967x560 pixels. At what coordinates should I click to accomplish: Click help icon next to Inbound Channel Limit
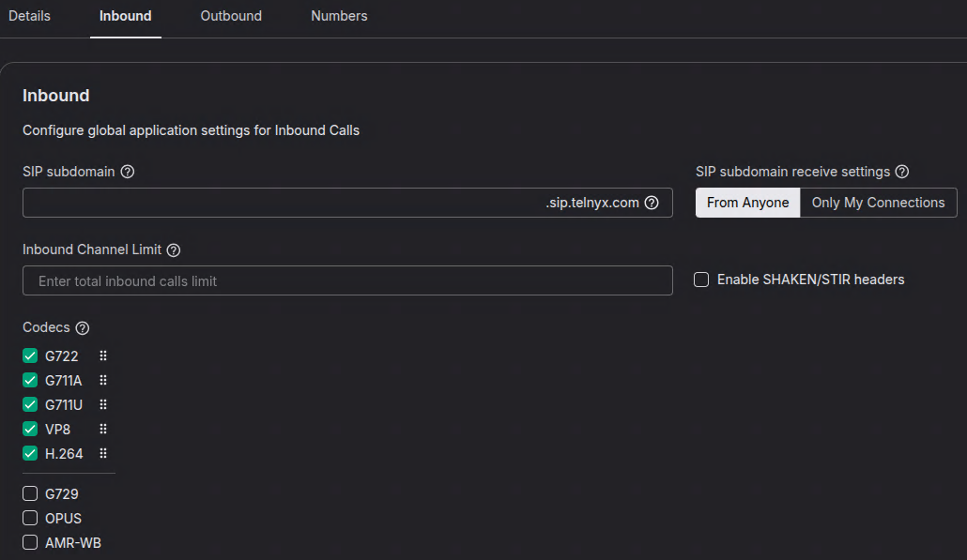(x=173, y=250)
